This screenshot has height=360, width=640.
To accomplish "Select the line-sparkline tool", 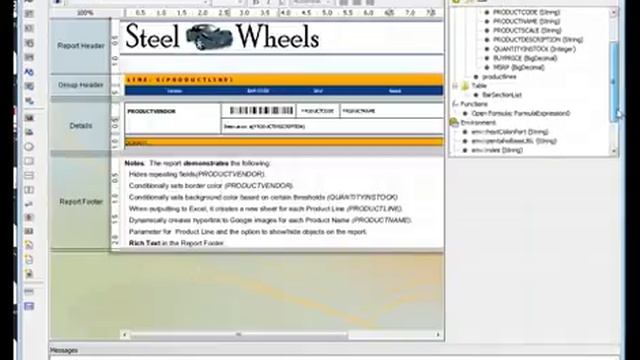I will (x=29, y=259).
